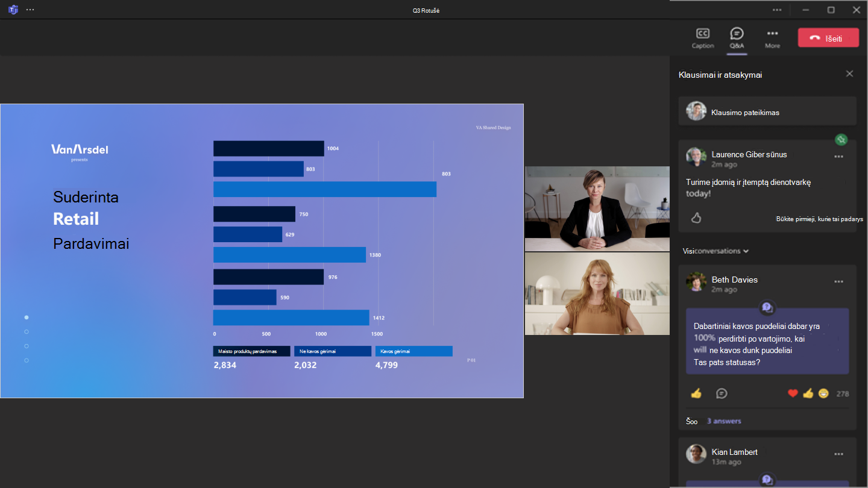This screenshot has width=868, height=488.
Task: Click the 4,799 total value on slide
Action: [386, 364]
